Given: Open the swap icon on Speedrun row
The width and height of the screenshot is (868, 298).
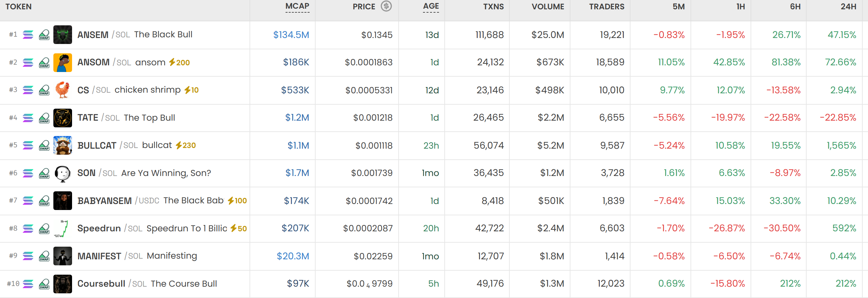Looking at the screenshot, I should [44, 228].
